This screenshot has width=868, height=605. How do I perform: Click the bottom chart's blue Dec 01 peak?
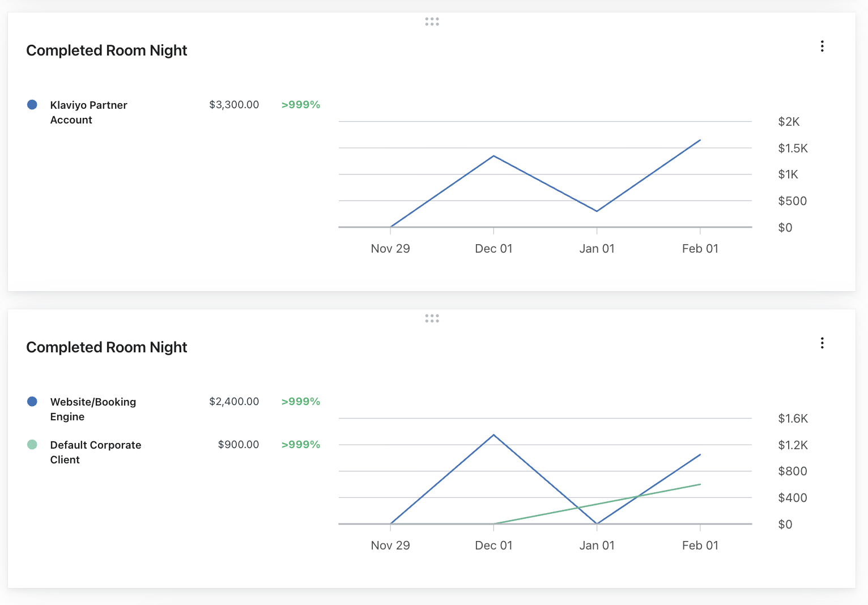pyautogui.click(x=493, y=435)
